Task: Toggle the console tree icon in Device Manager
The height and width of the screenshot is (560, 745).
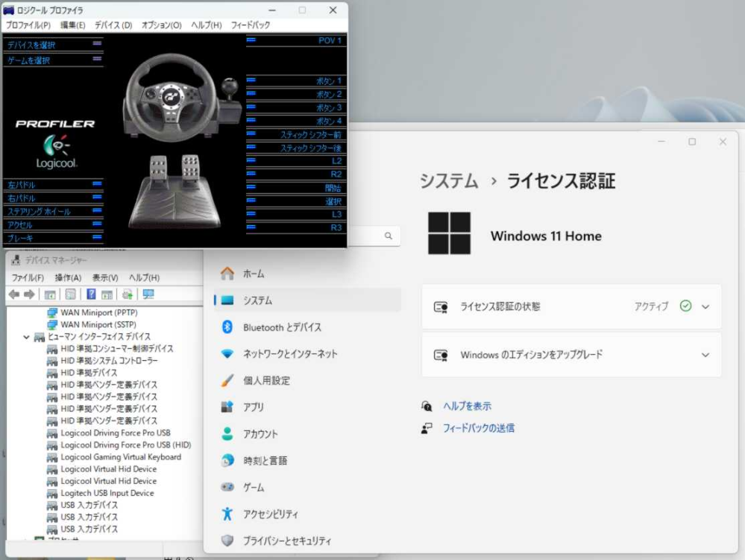Action: [50, 295]
